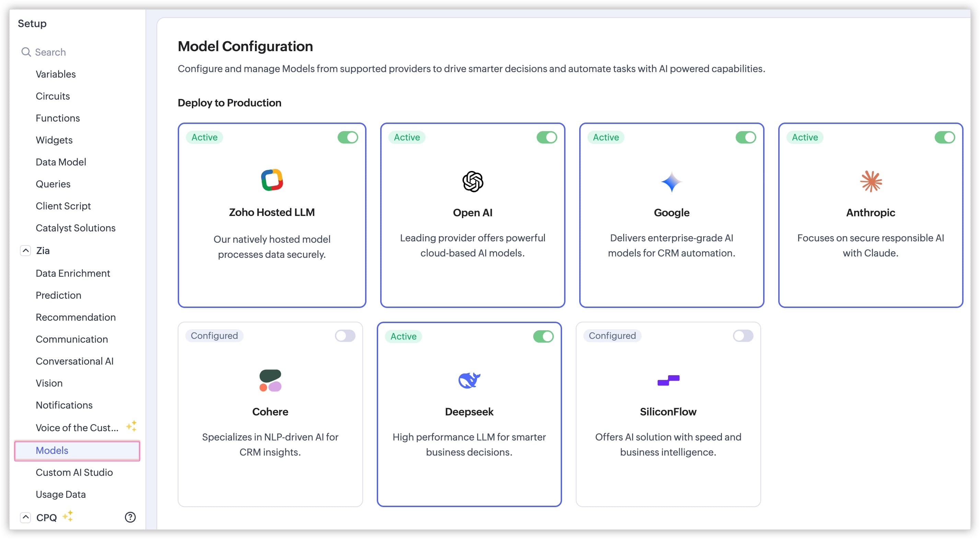The image size is (980, 539).
Task: Collapse the CPQ section chevron
Action: [25, 517]
